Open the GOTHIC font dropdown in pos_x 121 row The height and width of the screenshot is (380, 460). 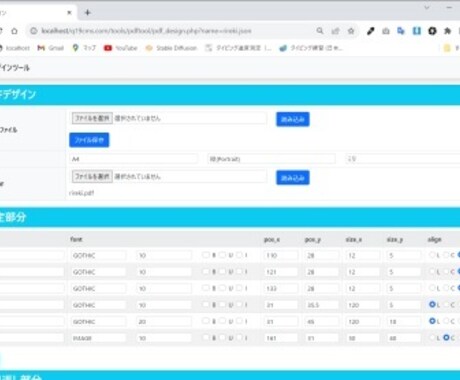[98, 272]
